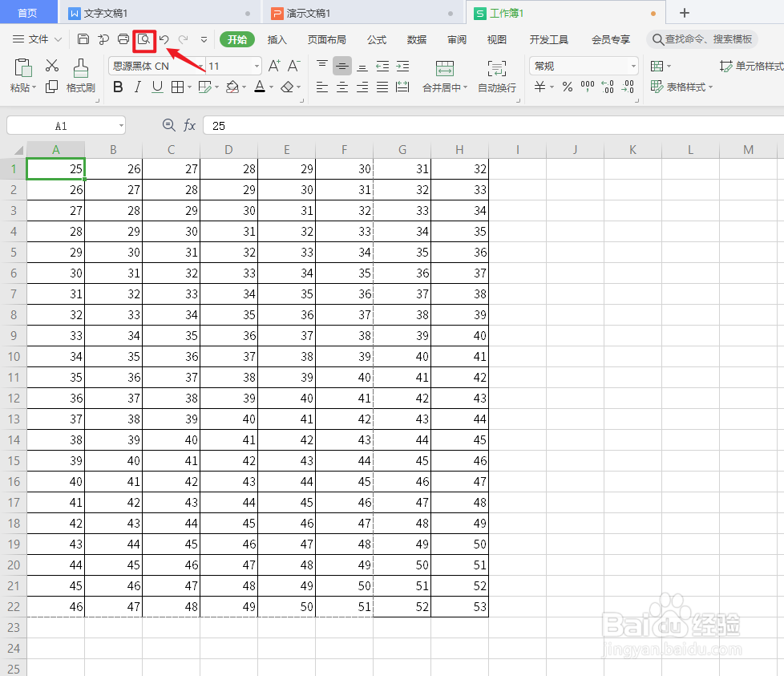The height and width of the screenshot is (676, 784).
Task: Expand Merge and Center dropdown arrow
Action: tap(465, 87)
